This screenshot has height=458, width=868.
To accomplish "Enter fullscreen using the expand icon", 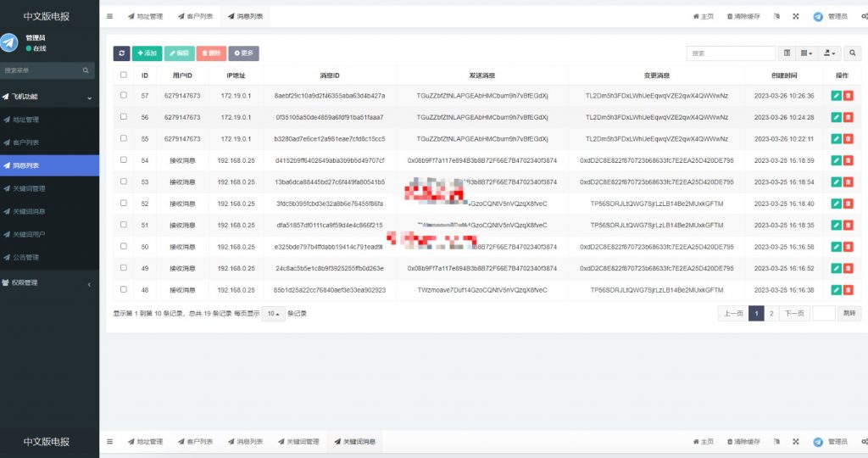I will 796,16.
